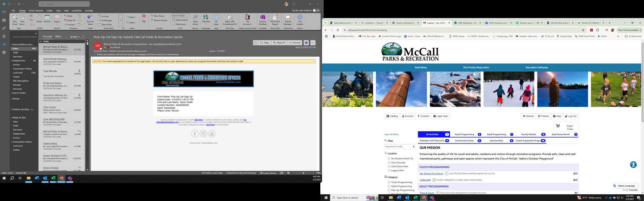Check Pop-Up Programming category filter
Screen dimensions: 644x201
(389, 190)
